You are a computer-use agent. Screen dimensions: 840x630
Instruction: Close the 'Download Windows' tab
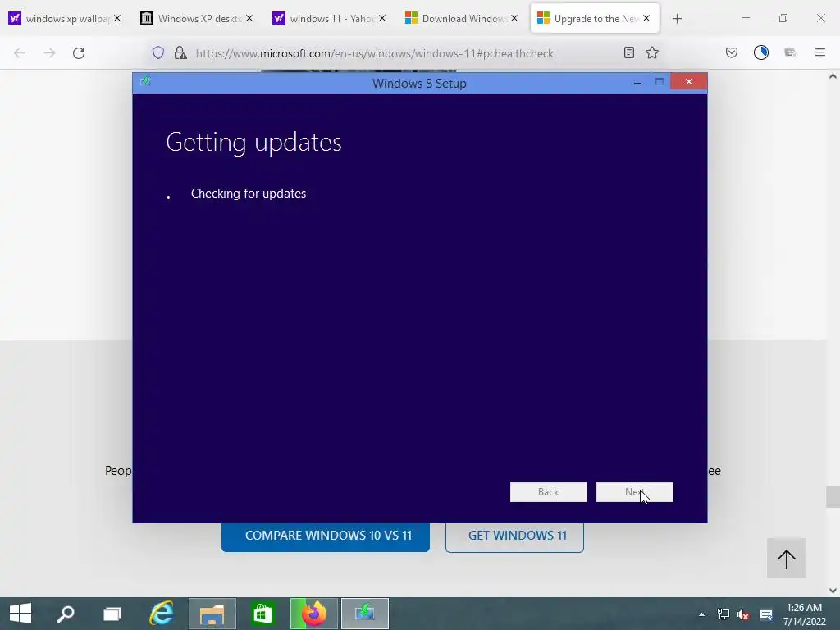514,18
